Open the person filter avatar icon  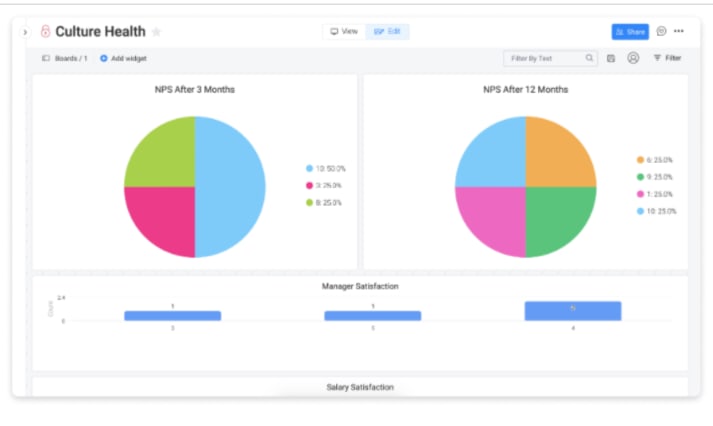pos(633,58)
